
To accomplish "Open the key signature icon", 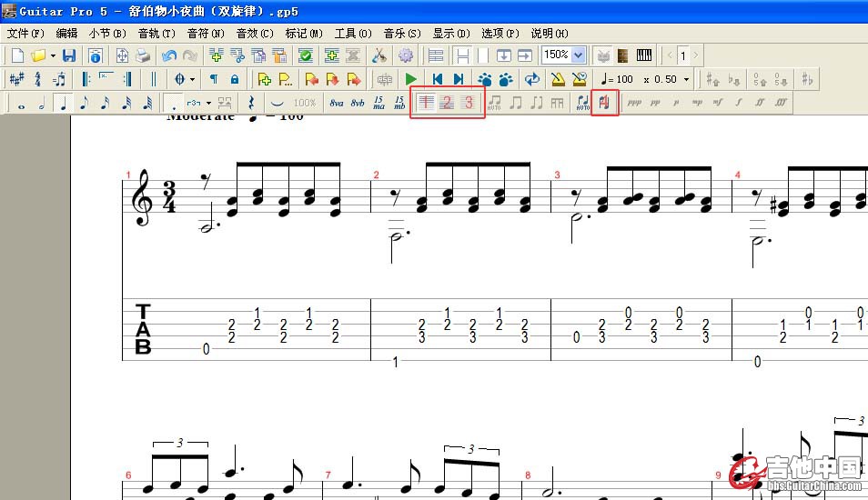I will tap(16, 79).
